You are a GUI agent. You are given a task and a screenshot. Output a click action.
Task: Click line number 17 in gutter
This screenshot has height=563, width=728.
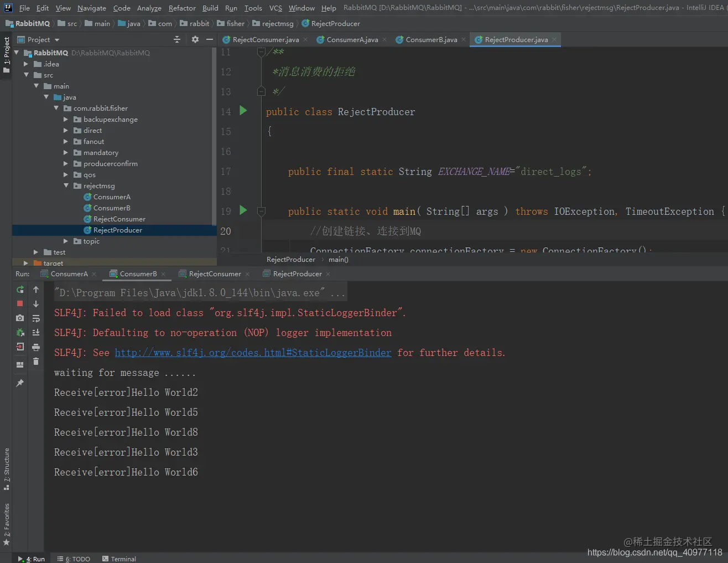(226, 172)
